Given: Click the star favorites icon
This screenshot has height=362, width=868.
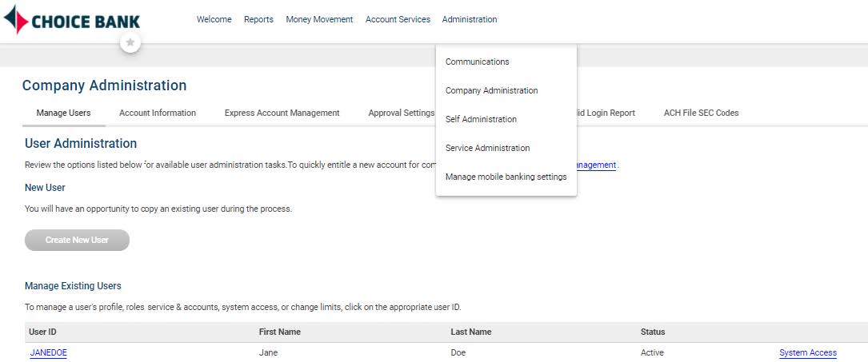Looking at the screenshot, I should click(130, 42).
